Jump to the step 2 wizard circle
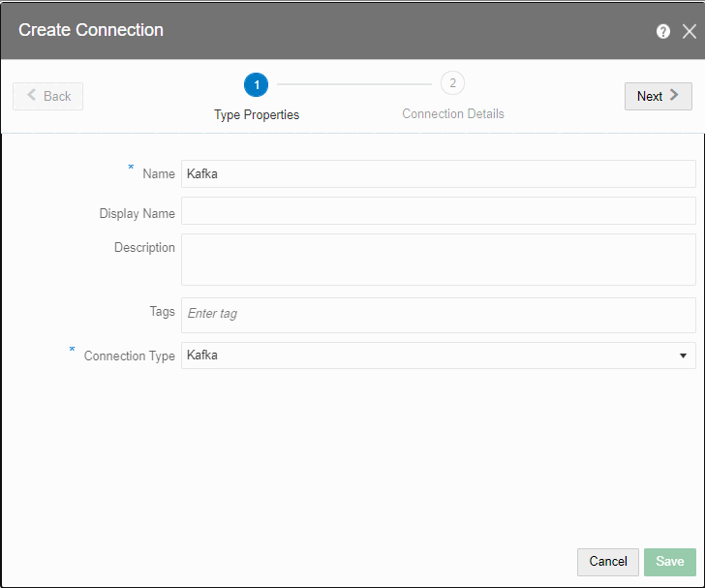The image size is (705, 588). pyautogui.click(x=452, y=83)
